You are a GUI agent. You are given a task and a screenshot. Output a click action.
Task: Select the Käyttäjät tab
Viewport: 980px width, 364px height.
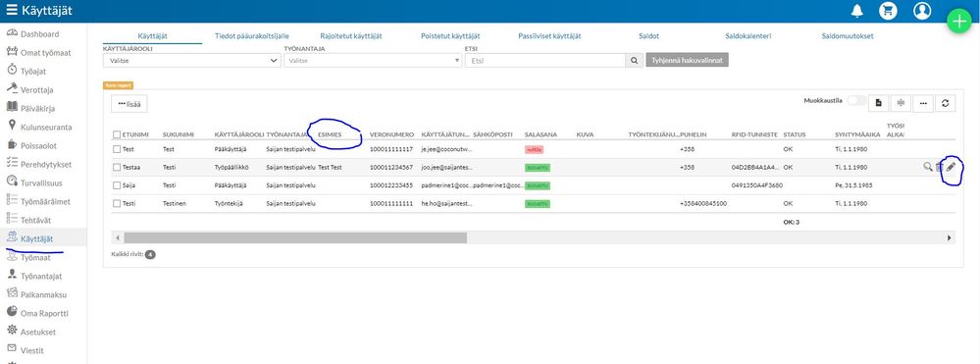(152, 36)
